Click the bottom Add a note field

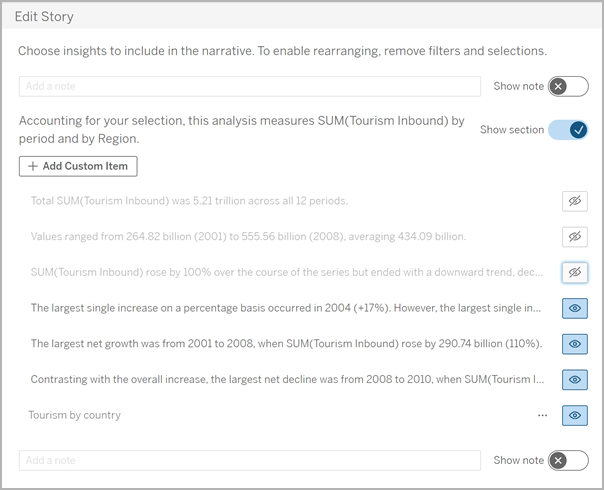pyautogui.click(x=249, y=460)
